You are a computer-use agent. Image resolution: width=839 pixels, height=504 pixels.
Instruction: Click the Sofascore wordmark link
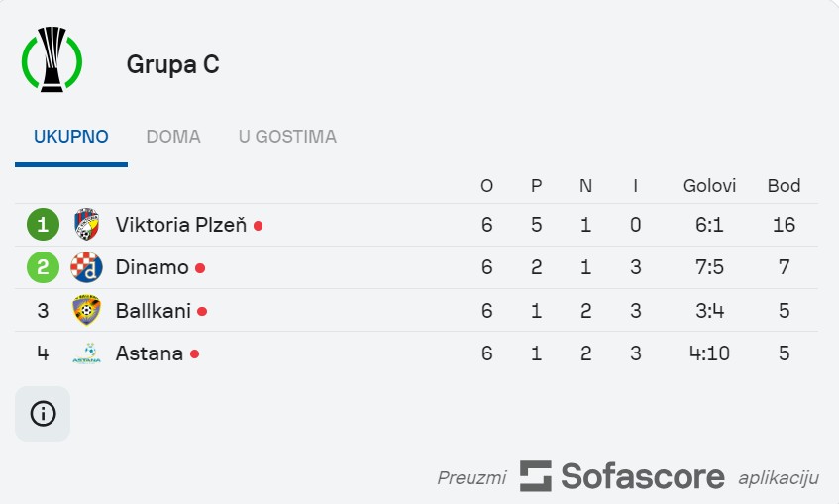click(x=643, y=476)
